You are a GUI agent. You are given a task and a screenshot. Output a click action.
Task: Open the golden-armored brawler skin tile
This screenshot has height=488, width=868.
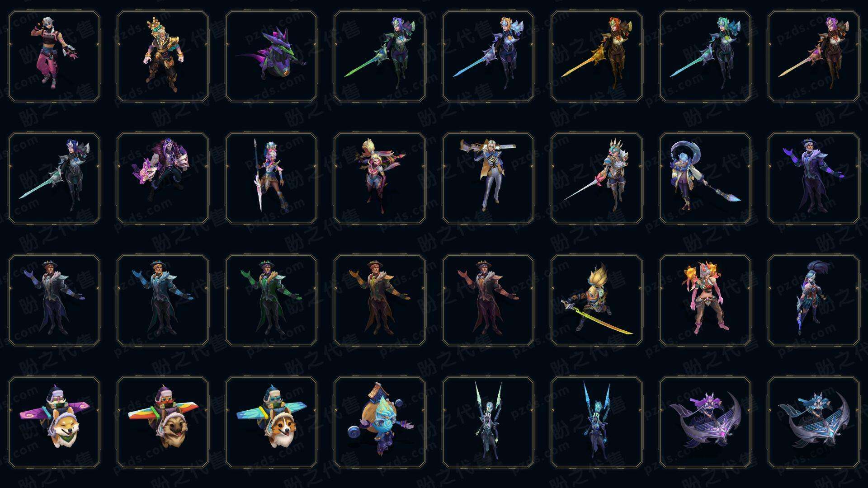click(x=163, y=56)
